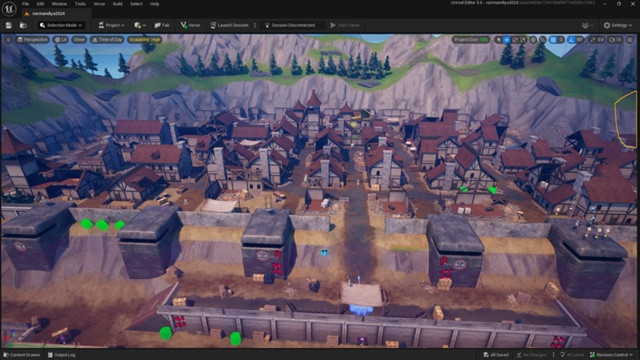Click the Launch Session button
The height and width of the screenshot is (360, 640).
click(229, 25)
